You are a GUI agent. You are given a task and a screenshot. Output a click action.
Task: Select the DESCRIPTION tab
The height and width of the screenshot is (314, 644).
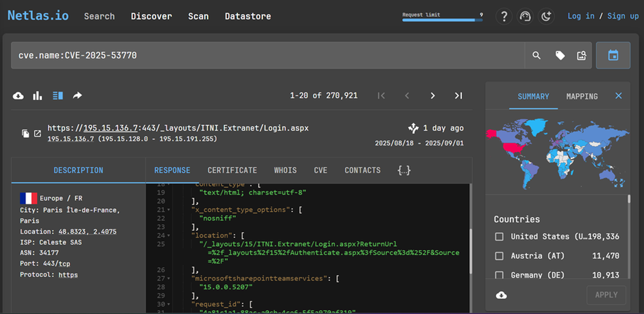[x=78, y=170]
